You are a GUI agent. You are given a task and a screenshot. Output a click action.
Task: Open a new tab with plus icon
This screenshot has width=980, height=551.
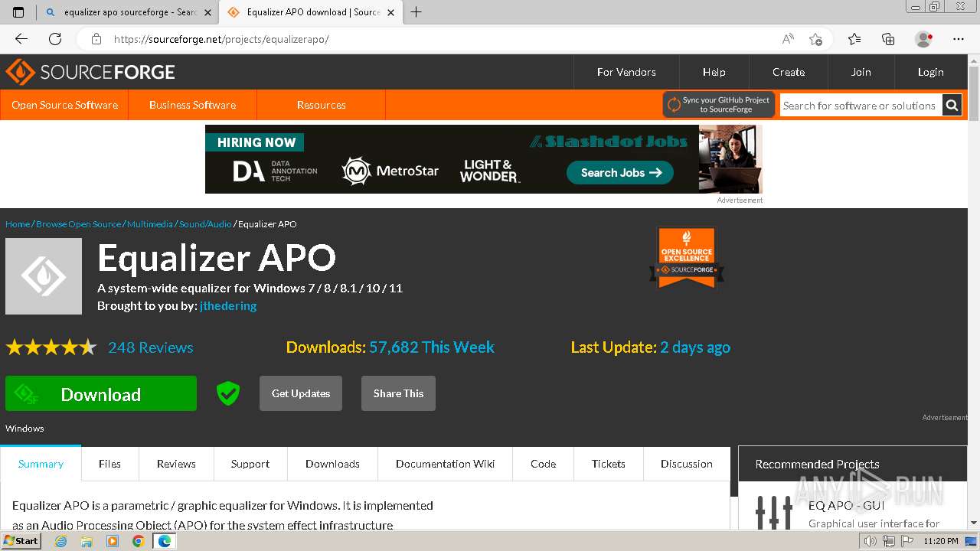pos(416,12)
